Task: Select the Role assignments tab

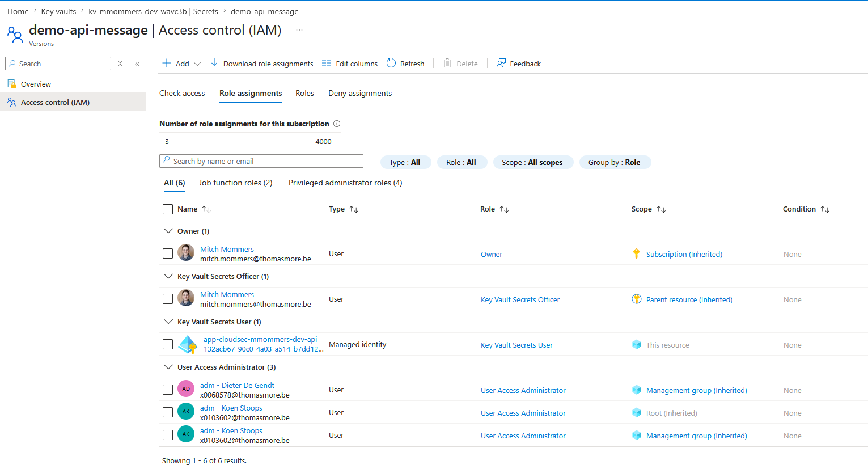Action: coord(251,93)
